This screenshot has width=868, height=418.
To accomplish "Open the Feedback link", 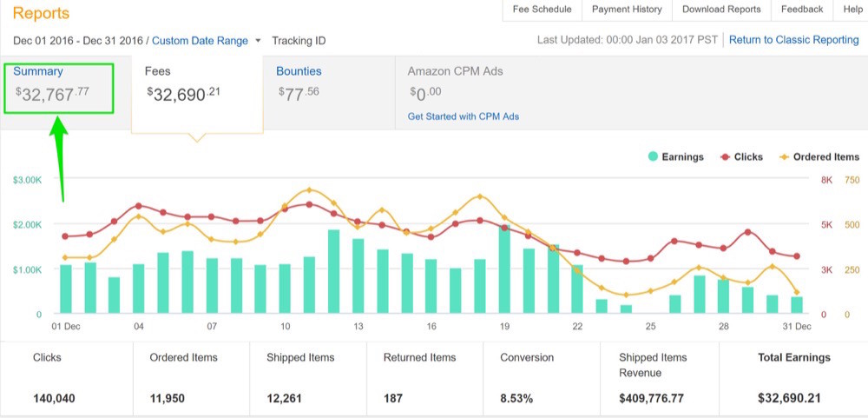I will (x=802, y=10).
